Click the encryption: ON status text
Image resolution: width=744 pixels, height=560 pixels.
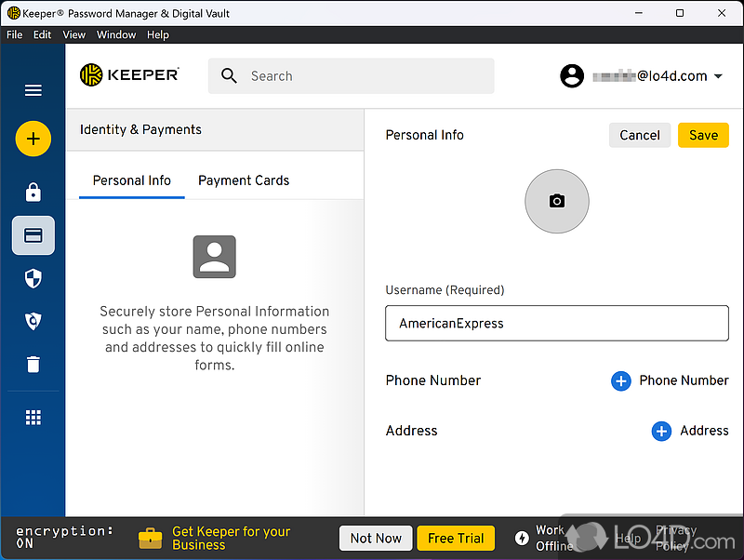click(x=64, y=537)
